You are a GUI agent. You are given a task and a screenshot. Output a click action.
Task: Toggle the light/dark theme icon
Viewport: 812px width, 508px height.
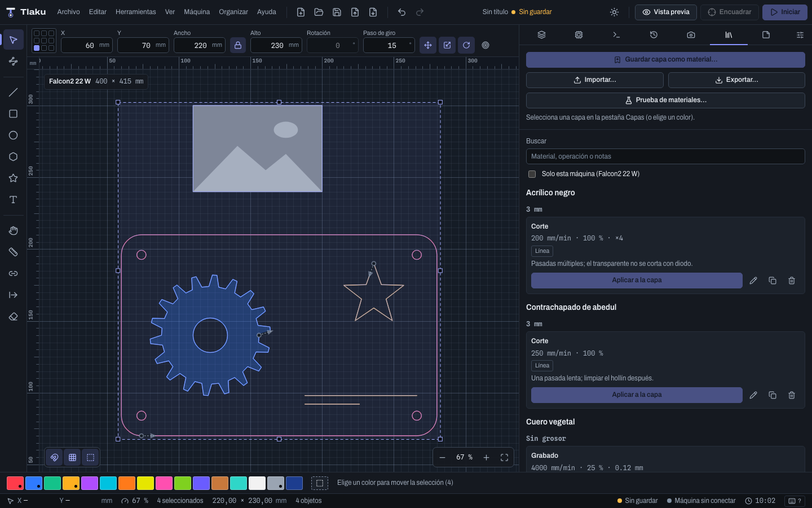click(615, 12)
